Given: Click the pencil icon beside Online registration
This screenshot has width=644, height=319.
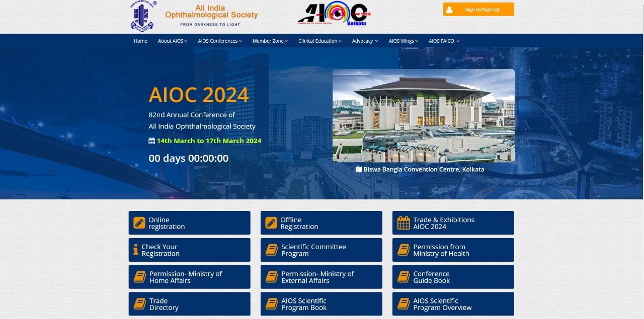Looking at the screenshot, I should (x=139, y=223).
